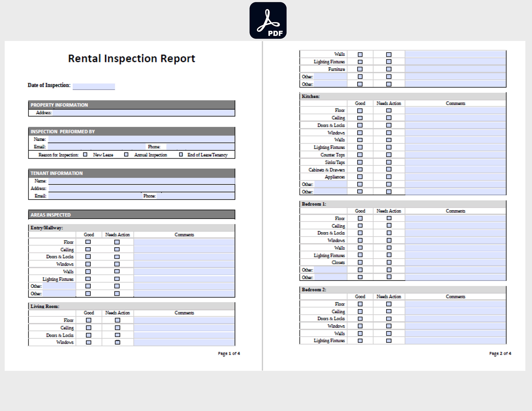This screenshot has height=411, width=532.
Task: Tick Needs Action for Kitchen Appliances
Action: (x=389, y=177)
